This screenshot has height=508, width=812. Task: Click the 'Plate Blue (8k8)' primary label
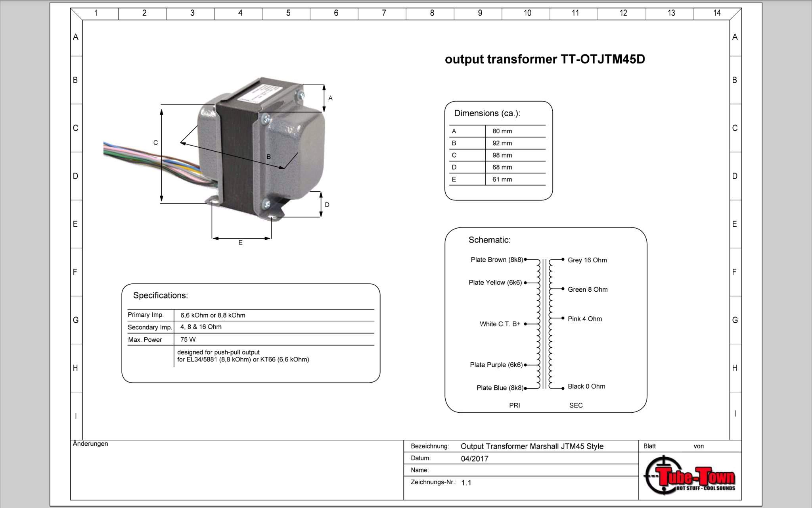pyautogui.click(x=500, y=388)
